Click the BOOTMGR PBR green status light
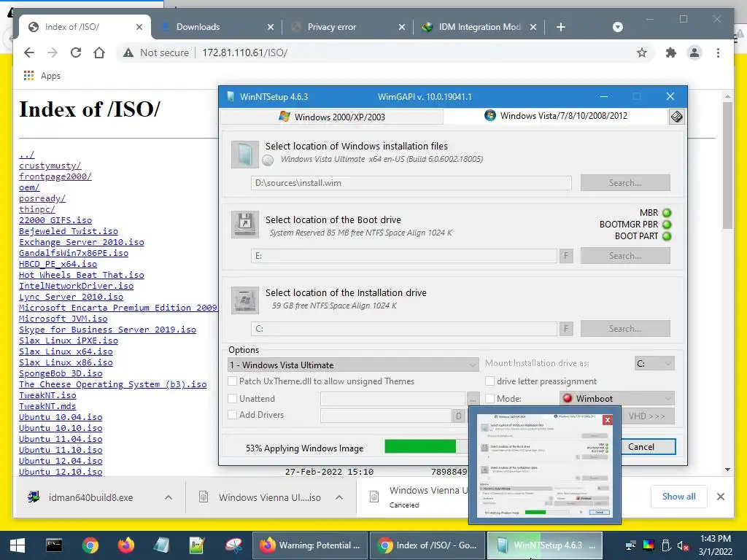 point(667,225)
